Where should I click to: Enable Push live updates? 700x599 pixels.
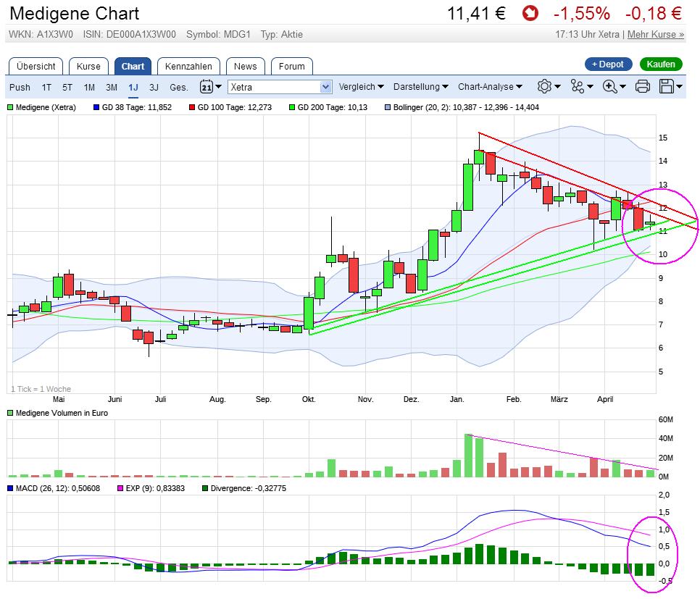[20, 87]
